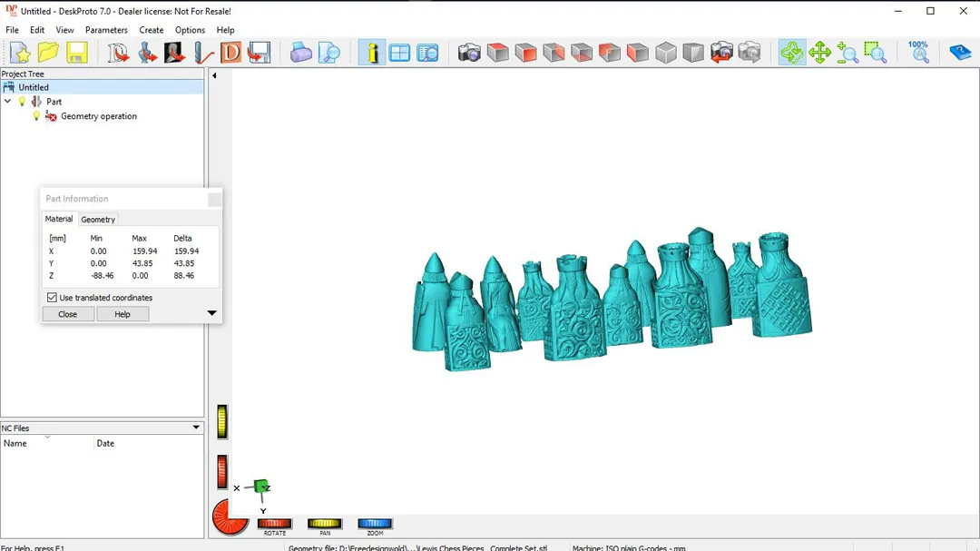Click the Default View camera icon
Image resolution: width=980 pixels, height=551 pixels.
click(469, 53)
